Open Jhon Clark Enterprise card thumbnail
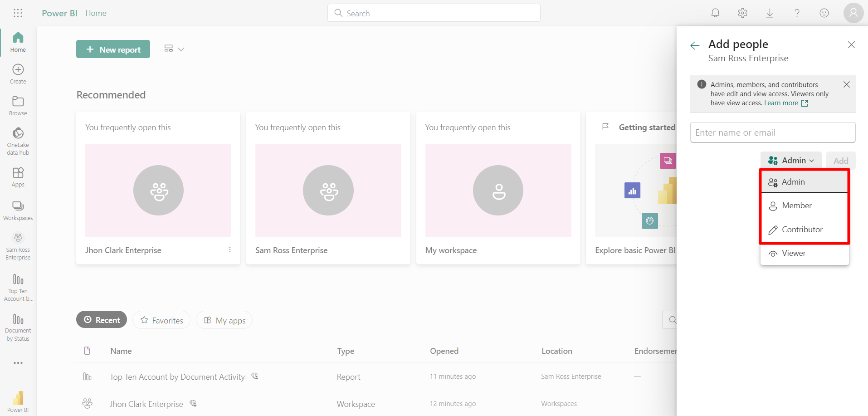Image resolution: width=868 pixels, height=416 pixels. 158,190
